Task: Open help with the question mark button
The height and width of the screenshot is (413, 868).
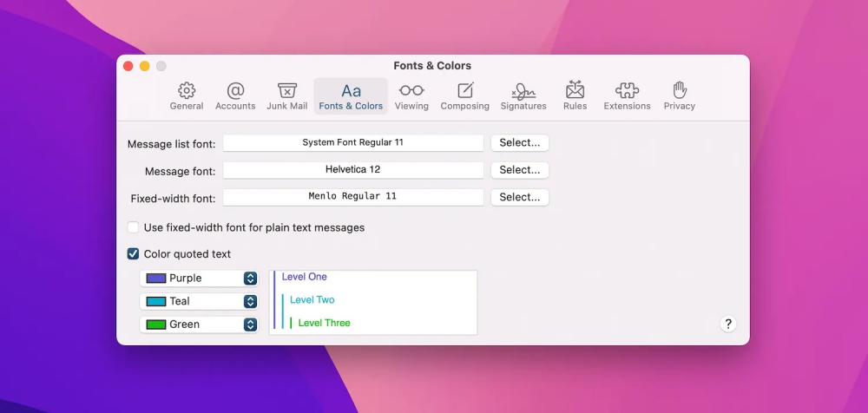Action: tap(728, 324)
